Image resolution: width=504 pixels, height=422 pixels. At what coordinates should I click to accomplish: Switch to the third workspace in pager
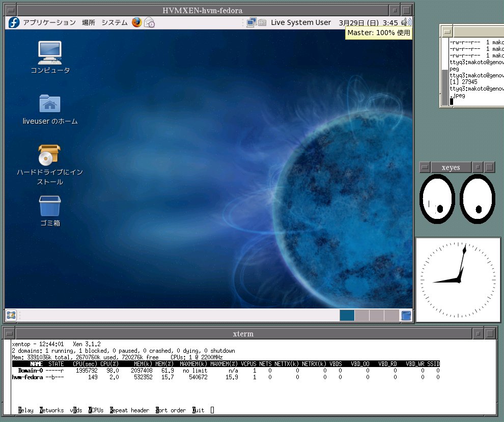377,315
